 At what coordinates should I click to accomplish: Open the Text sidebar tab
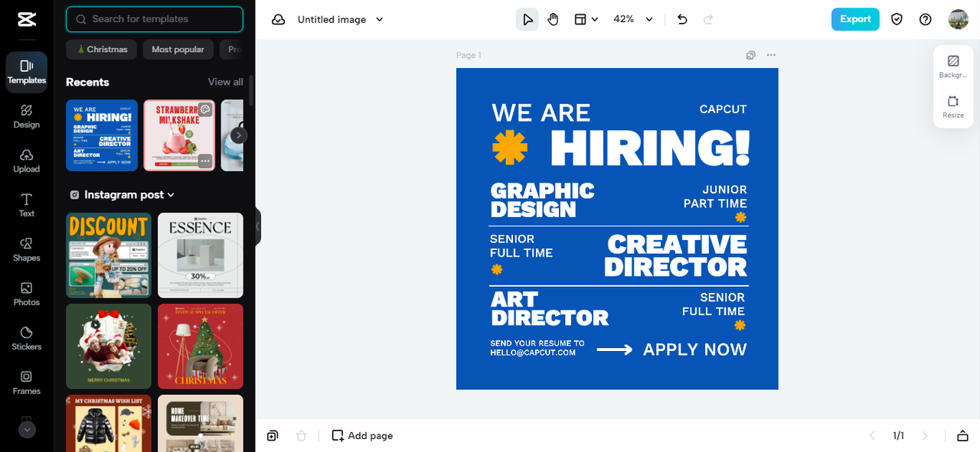[27, 205]
